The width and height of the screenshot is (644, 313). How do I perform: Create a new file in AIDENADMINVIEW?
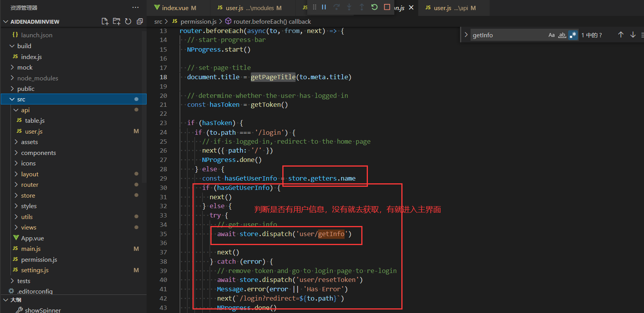[105, 21]
